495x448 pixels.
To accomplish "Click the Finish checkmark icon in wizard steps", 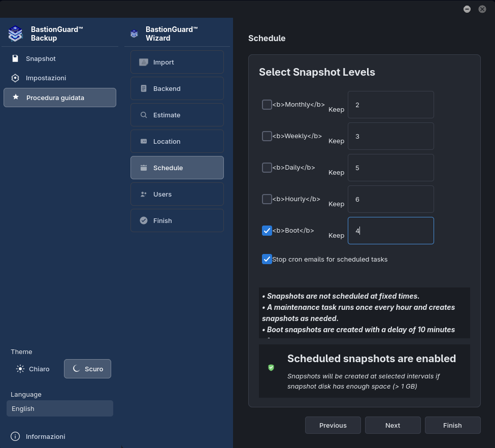I will (x=144, y=220).
